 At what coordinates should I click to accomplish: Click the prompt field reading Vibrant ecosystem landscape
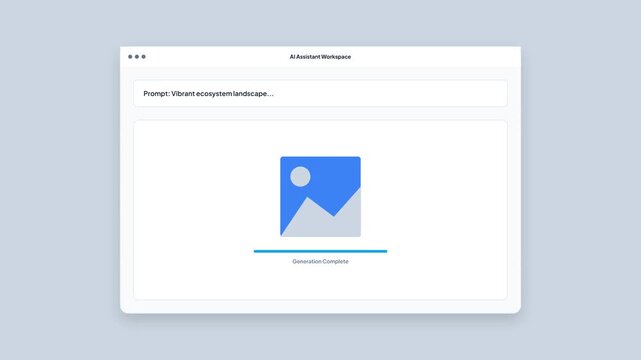(320, 94)
